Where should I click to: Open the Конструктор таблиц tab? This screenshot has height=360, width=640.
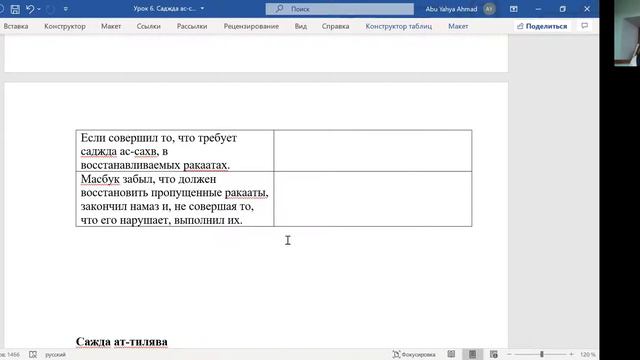(398, 26)
